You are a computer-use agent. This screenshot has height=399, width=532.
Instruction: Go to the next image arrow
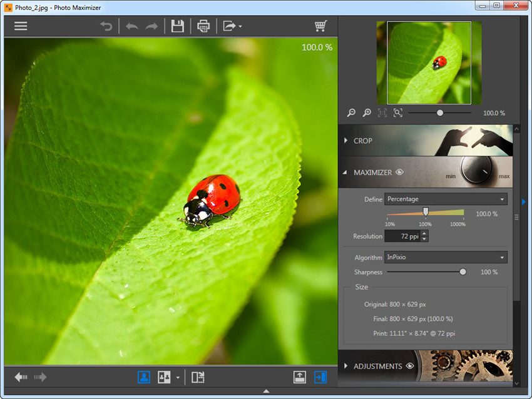click(x=40, y=376)
